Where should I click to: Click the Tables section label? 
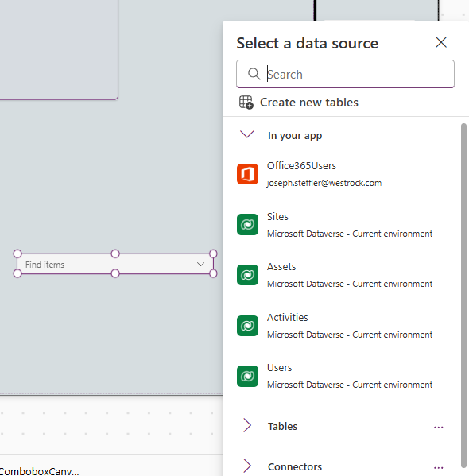click(282, 426)
